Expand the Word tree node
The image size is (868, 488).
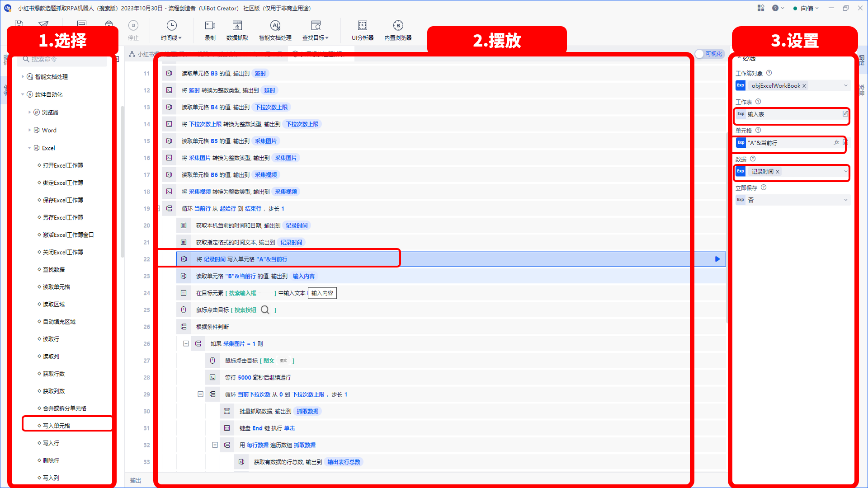29,130
